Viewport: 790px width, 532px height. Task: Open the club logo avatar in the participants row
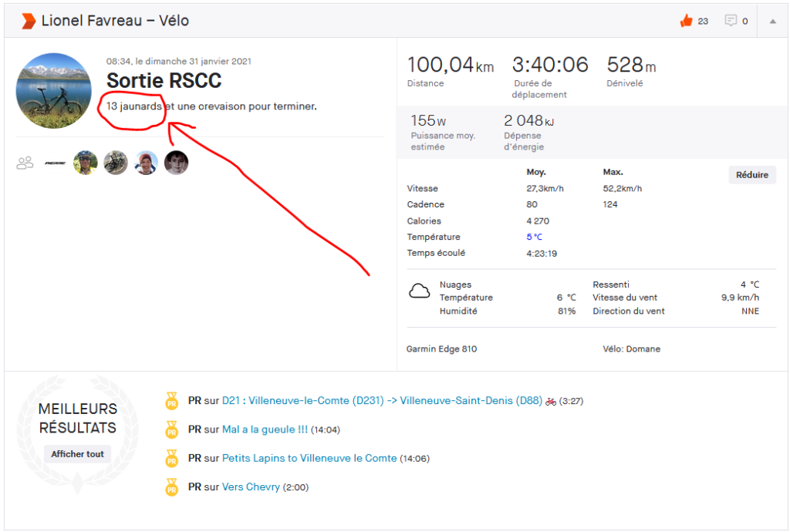click(55, 163)
